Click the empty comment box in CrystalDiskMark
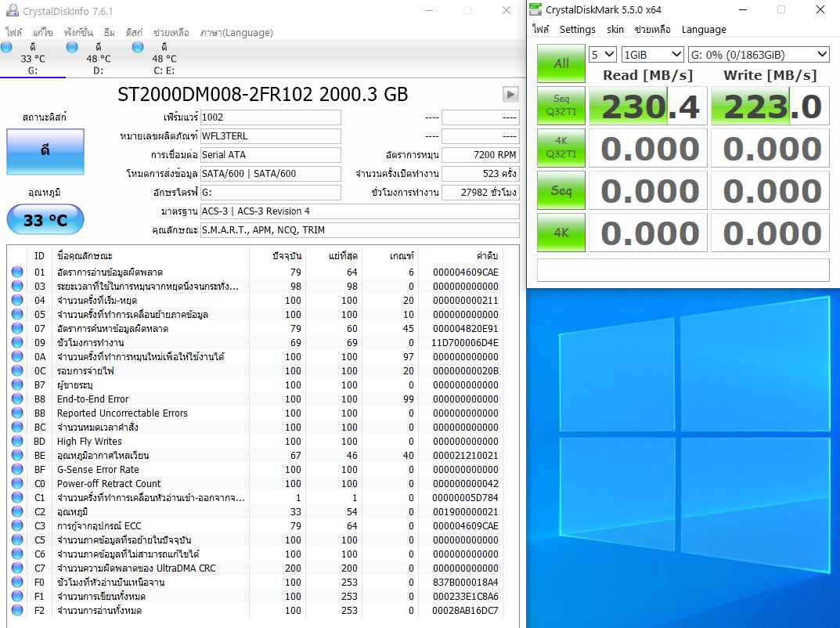The image size is (840, 628). click(683, 270)
